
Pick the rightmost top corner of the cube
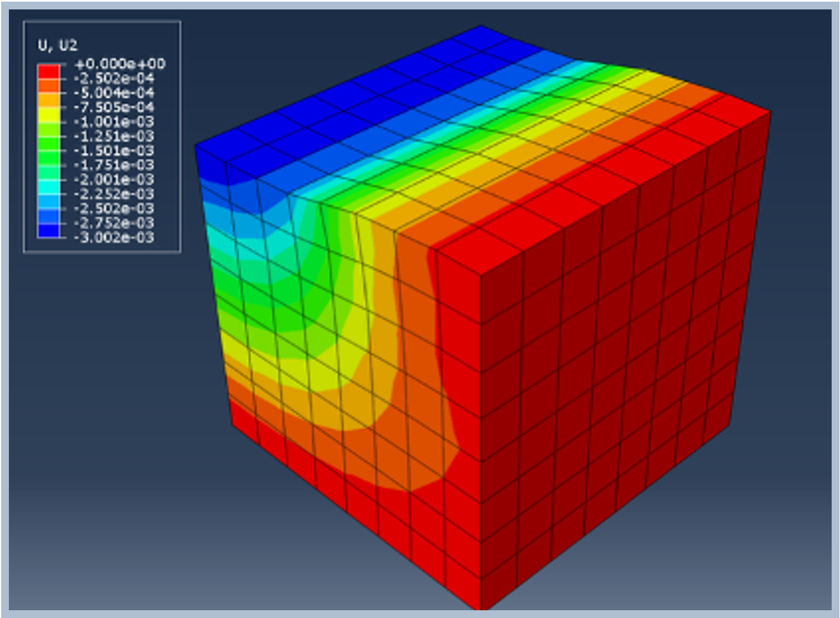click(x=771, y=112)
